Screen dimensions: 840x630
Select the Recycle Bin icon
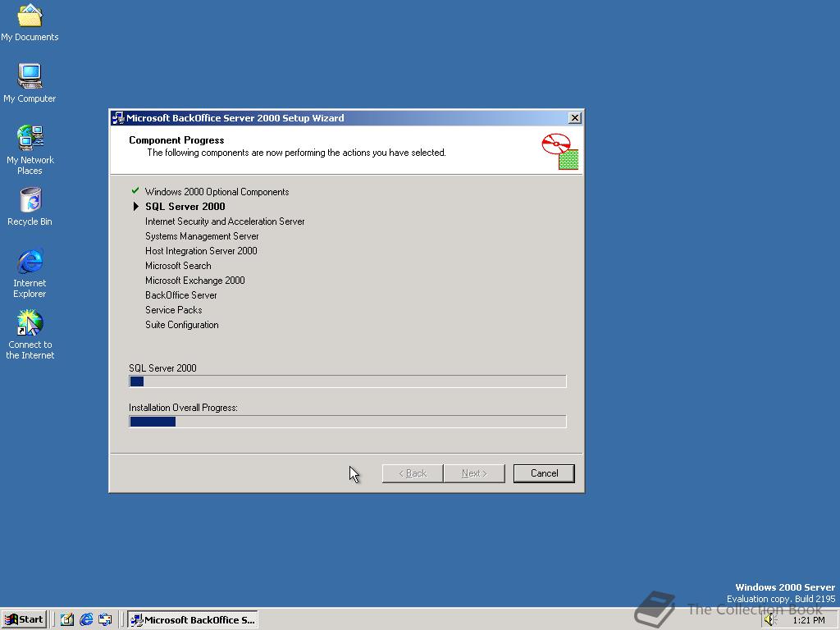coord(30,207)
